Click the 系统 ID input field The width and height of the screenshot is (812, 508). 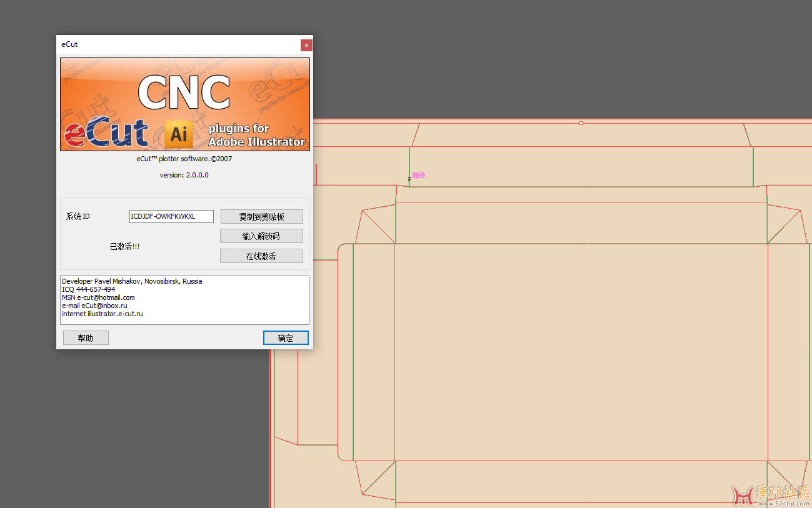coord(171,216)
